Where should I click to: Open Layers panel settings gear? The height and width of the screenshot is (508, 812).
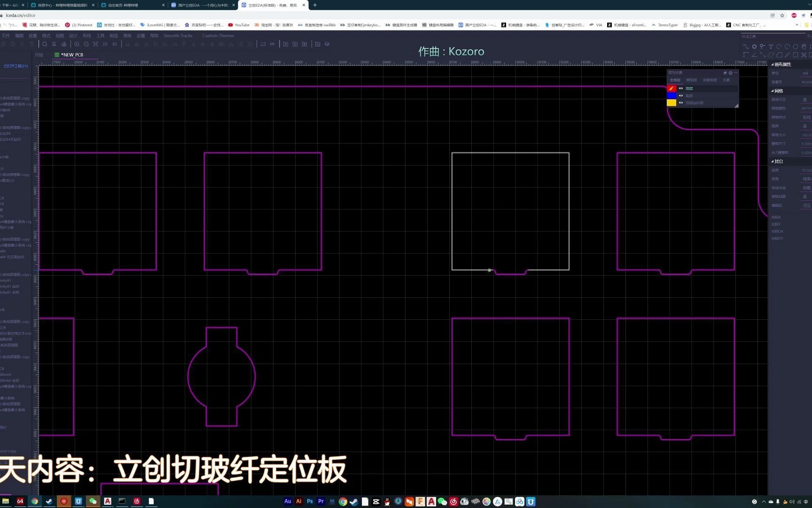click(731, 73)
